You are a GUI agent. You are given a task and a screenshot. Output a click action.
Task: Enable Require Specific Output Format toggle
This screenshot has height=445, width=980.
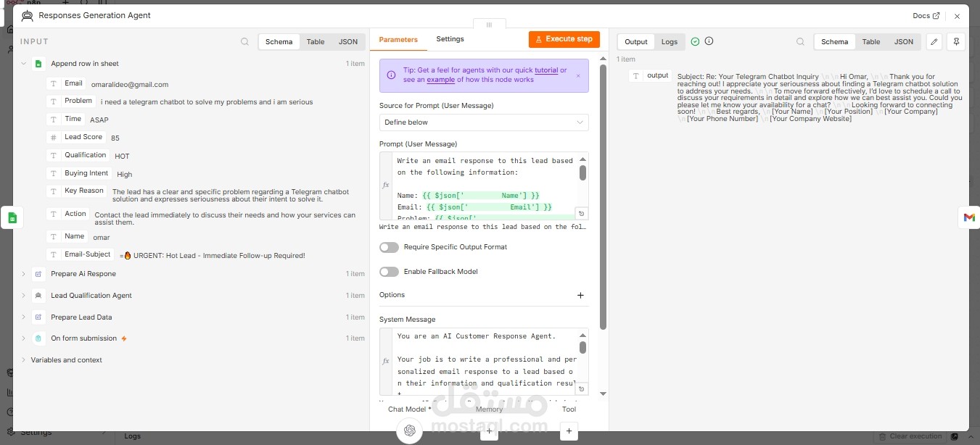click(x=389, y=247)
